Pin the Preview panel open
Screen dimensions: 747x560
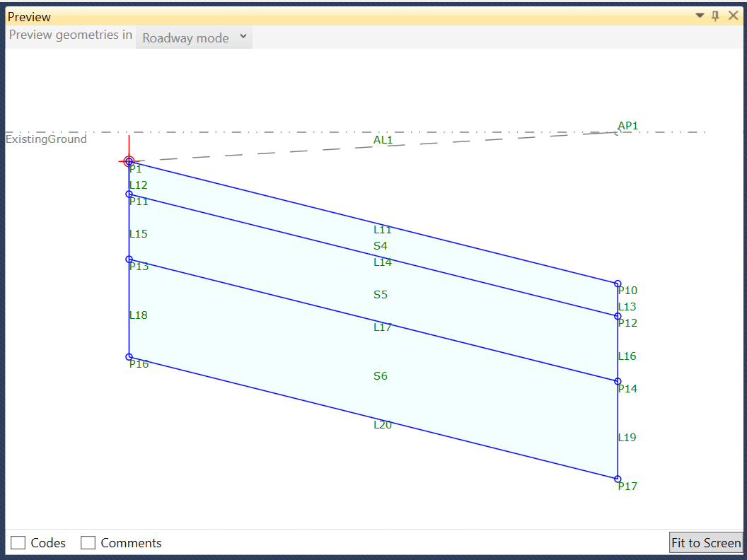point(715,15)
